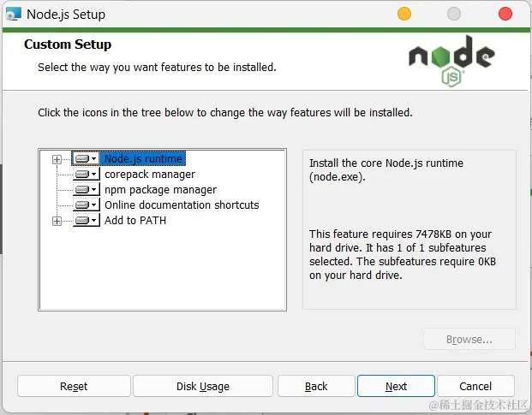This screenshot has width=532, height=415.
Task: Expand the Add to PATH tree node
Action: tap(57, 222)
